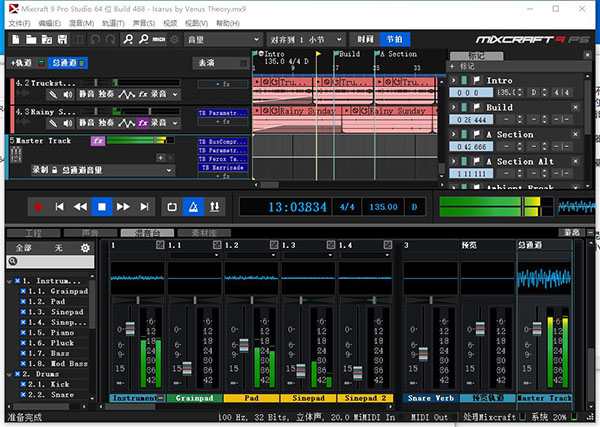The image size is (600, 427).
Task: Toggle the 1.7 Bass visibility checkbox
Action: point(23,353)
